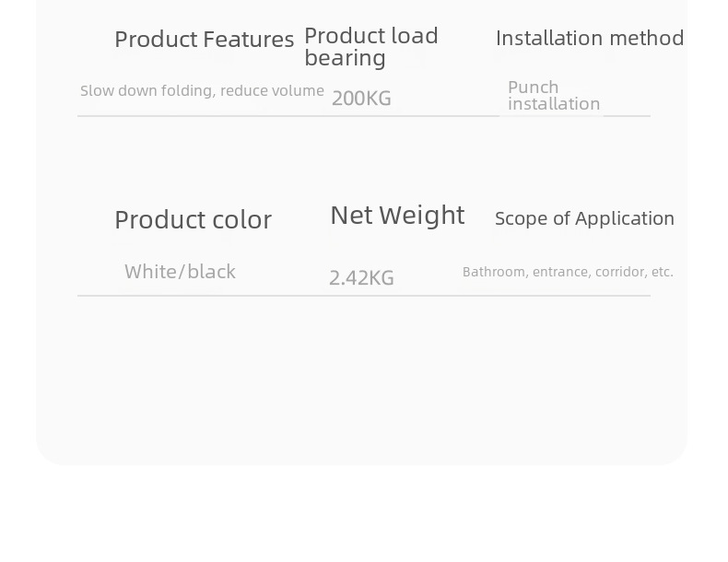This screenshot has width=728, height=562.
Task: Click the word 'bearing' in the load heading
Action: tap(345, 59)
